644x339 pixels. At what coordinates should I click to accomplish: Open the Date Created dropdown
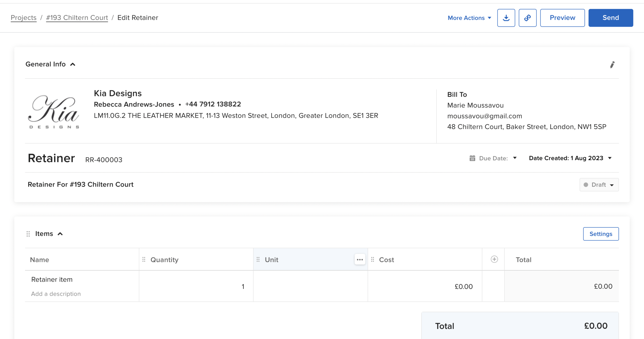tap(570, 158)
